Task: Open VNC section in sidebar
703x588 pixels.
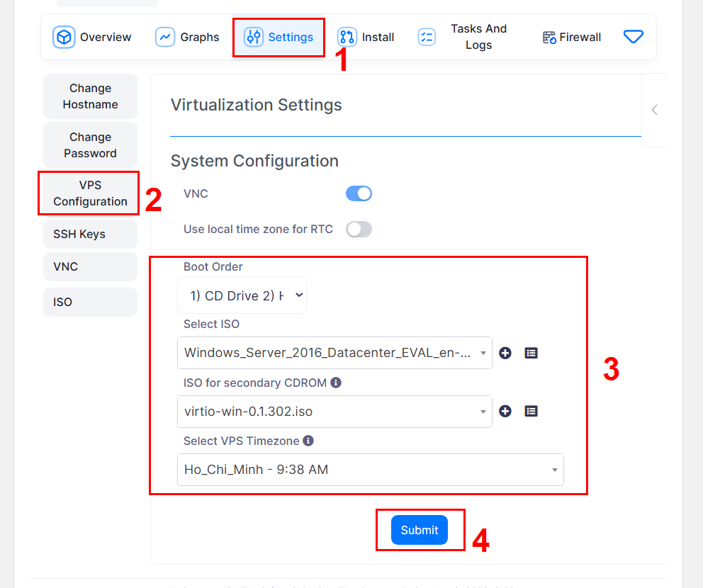Action: 90,266
